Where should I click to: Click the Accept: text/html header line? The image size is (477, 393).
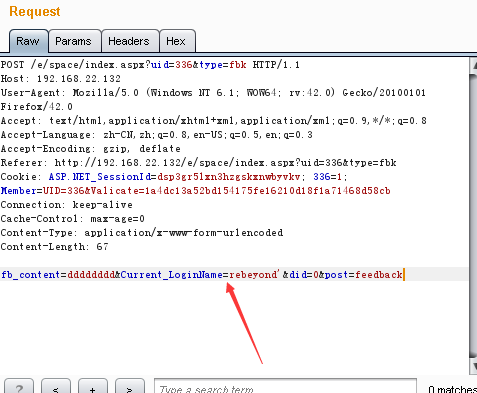(214, 121)
